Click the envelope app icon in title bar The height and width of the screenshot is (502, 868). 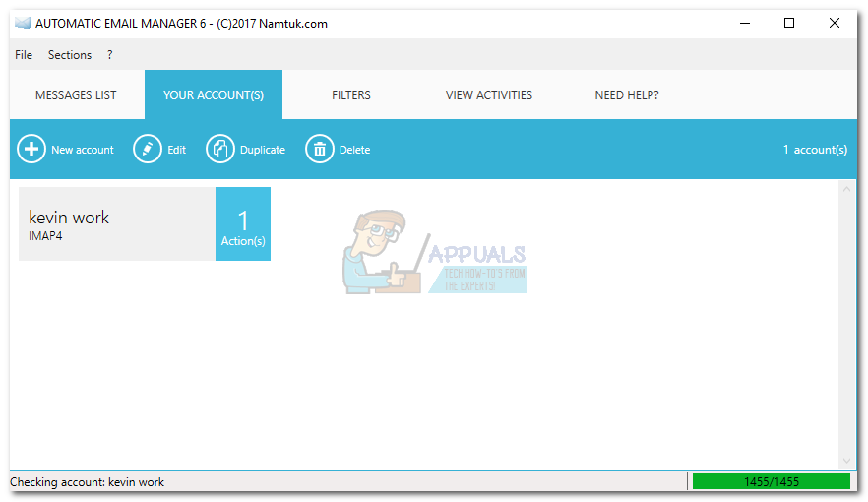point(22,23)
